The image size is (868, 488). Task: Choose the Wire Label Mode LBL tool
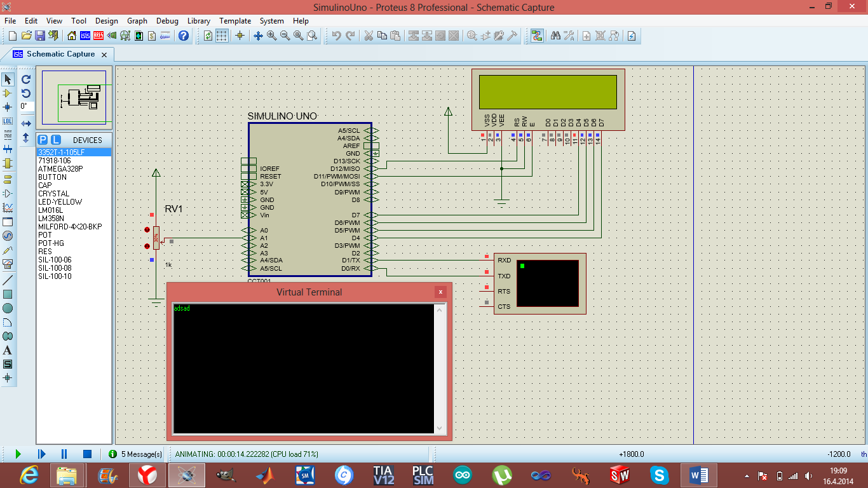[x=8, y=121]
